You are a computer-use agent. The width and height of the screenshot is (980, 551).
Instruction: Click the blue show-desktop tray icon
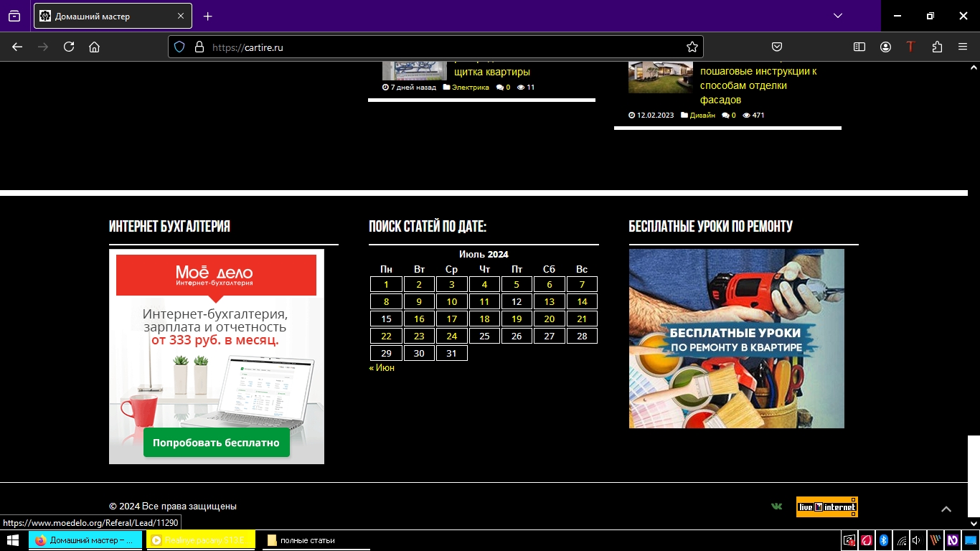pos(970,540)
